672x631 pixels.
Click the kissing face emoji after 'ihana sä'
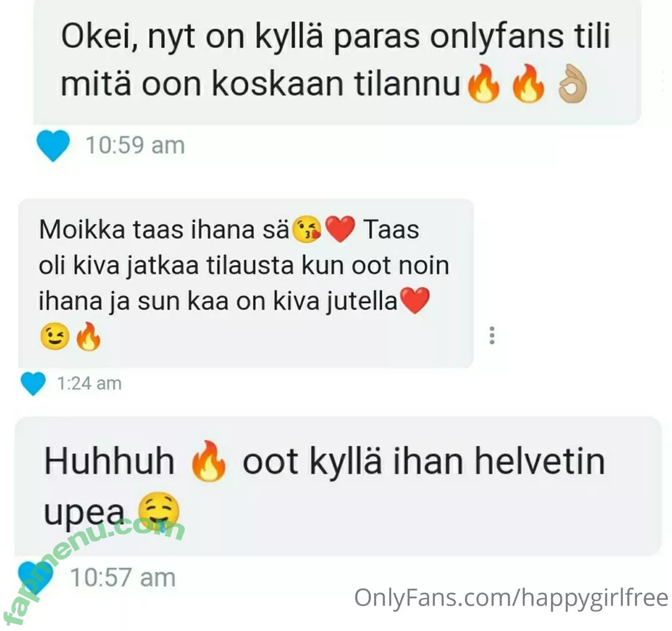tap(306, 230)
